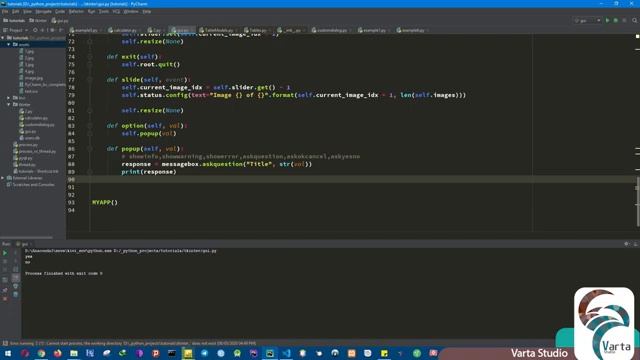Toggle fold marker beside def option
Image resolution: width=640 pixels, height=360 pixels.
[90, 126]
